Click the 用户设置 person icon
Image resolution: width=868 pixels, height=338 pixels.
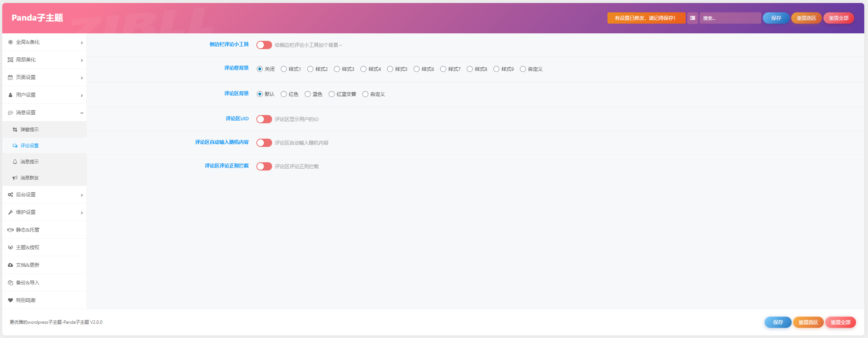pos(10,95)
